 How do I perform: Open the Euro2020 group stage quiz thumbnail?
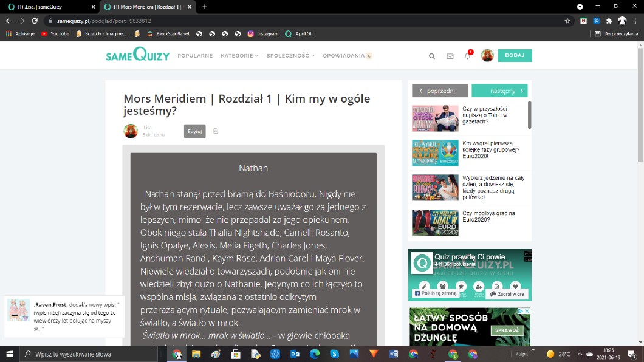435,152
